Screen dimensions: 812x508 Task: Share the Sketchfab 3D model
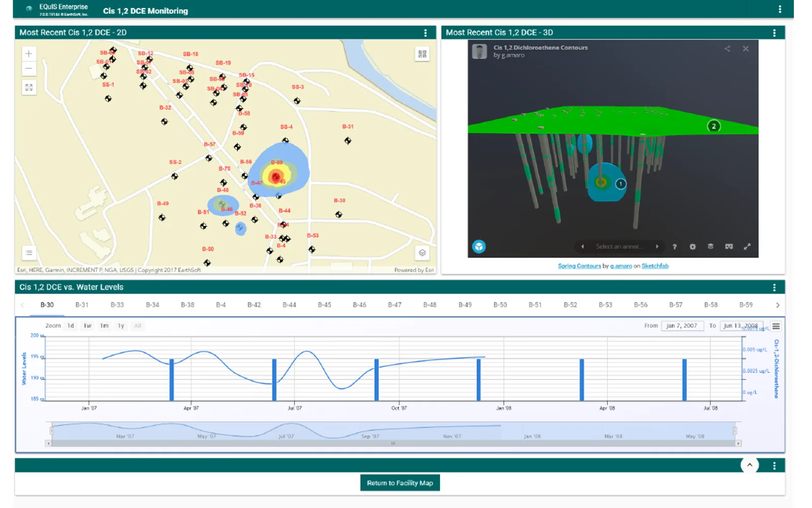727,49
